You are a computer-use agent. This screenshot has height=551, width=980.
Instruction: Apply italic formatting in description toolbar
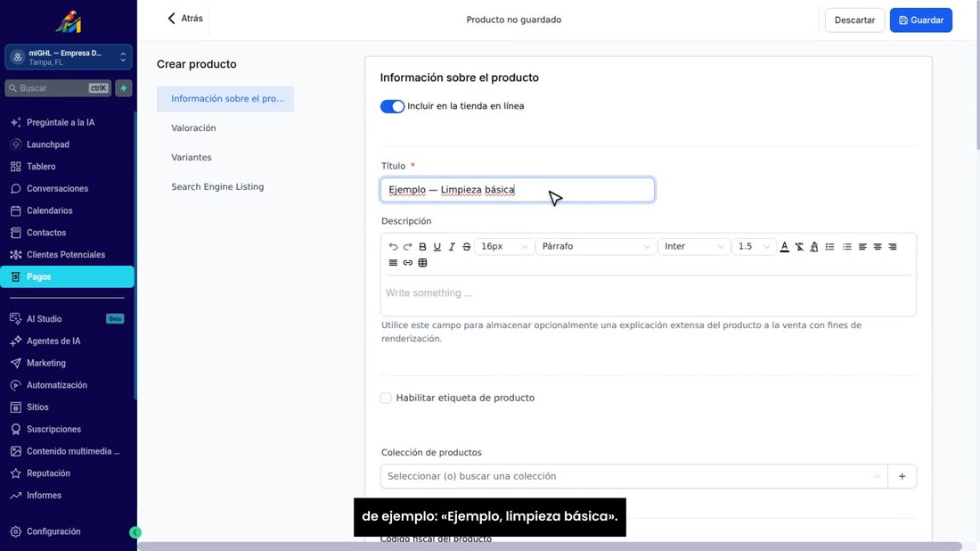click(452, 246)
